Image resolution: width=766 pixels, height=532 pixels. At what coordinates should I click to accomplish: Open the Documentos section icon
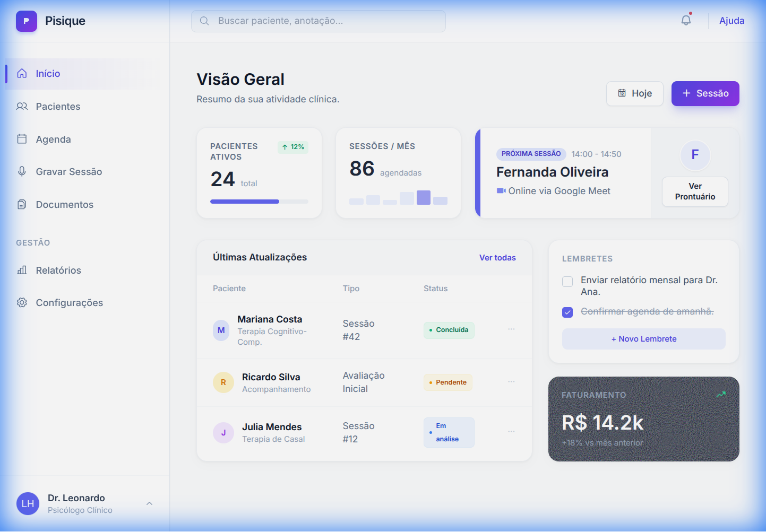(22, 204)
